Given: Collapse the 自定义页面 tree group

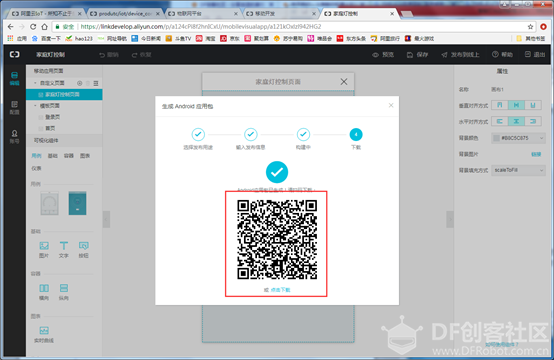Looking at the screenshot, I should [35, 83].
